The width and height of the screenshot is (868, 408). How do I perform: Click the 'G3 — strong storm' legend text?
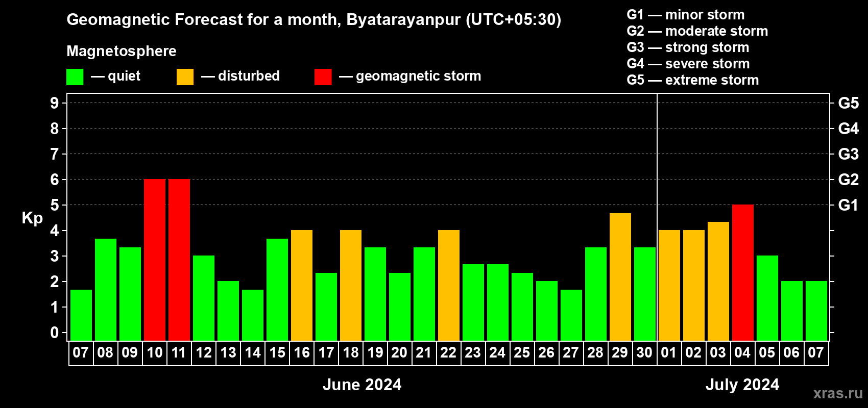(688, 47)
